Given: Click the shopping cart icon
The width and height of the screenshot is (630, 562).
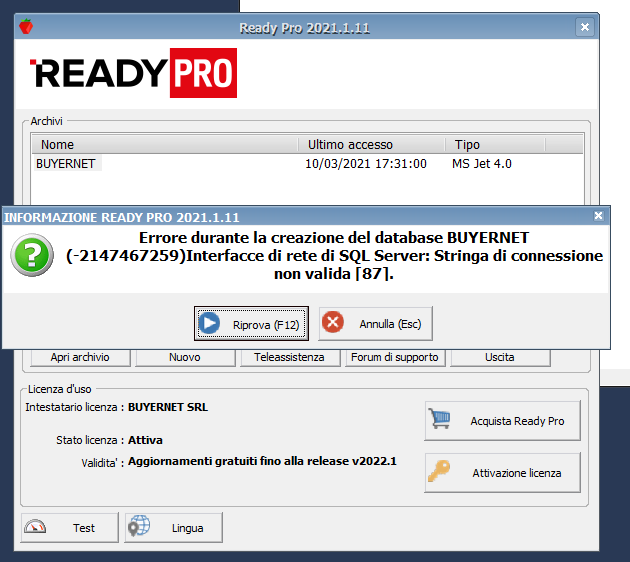Looking at the screenshot, I should [x=439, y=418].
